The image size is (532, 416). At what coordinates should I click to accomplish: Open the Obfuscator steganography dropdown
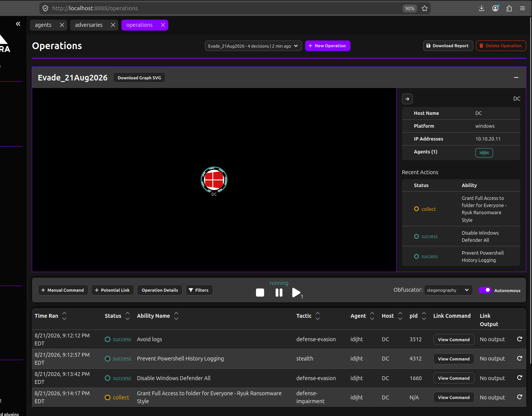click(448, 290)
